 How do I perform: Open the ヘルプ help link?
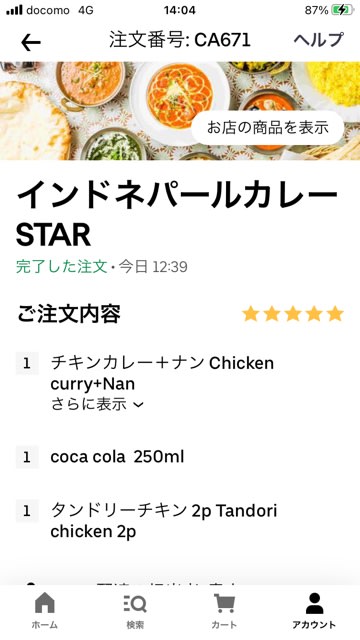coord(319,40)
